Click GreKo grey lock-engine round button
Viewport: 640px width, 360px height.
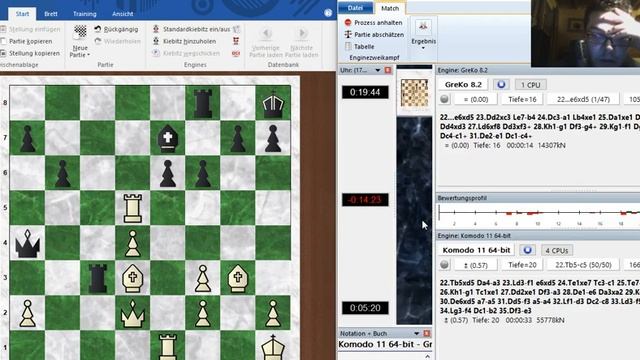[x=444, y=99]
